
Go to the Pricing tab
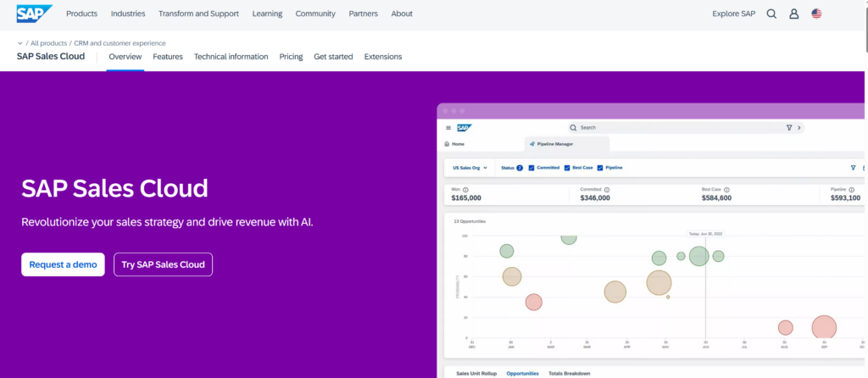(292, 57)
